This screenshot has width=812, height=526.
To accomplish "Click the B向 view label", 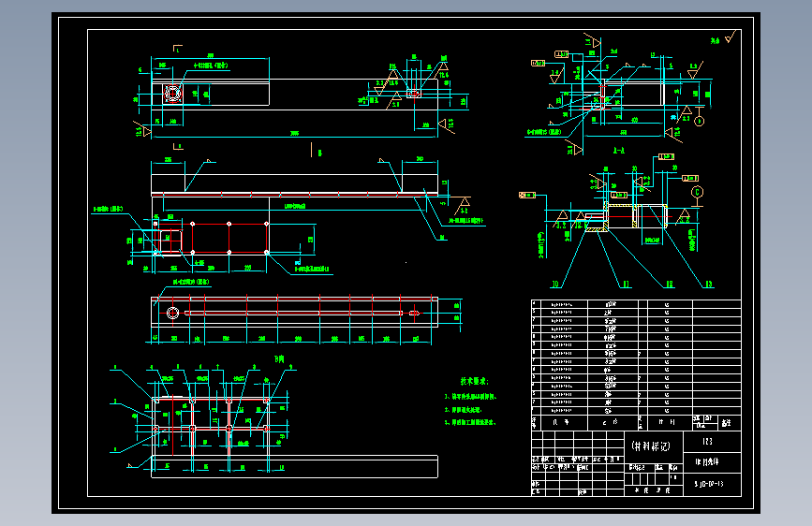I will 279,358.
